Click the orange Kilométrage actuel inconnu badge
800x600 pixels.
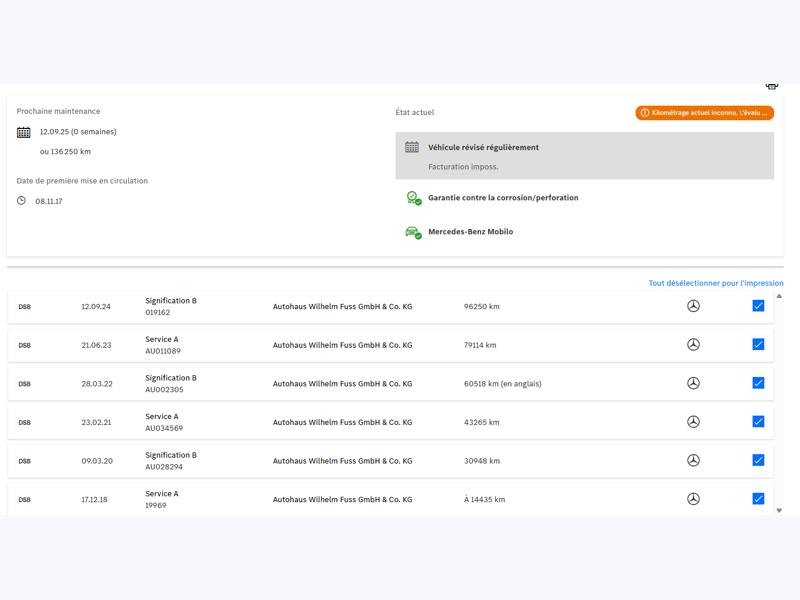pos(704,113)
